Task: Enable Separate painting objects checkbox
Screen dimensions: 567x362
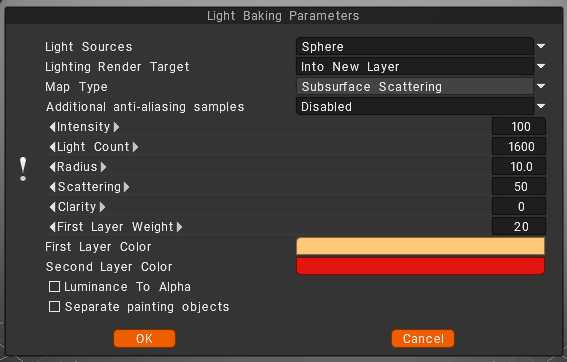Action: pyautogui.click(x=54, y=307)
